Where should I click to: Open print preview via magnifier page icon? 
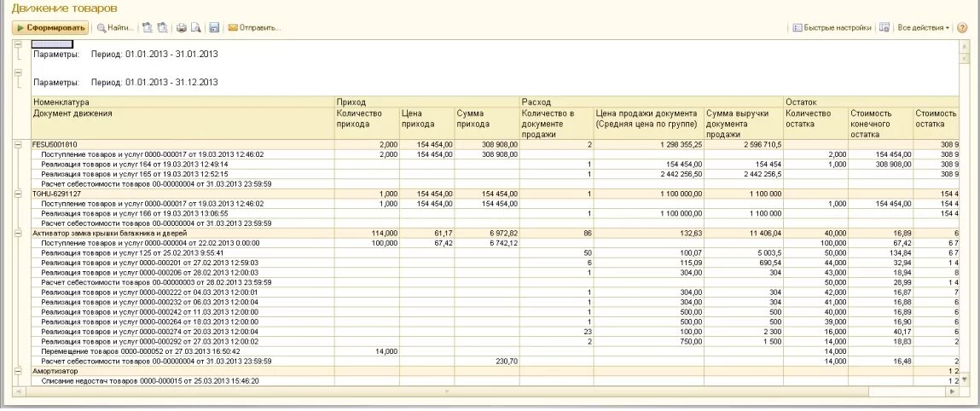click(x=195, y=28)
